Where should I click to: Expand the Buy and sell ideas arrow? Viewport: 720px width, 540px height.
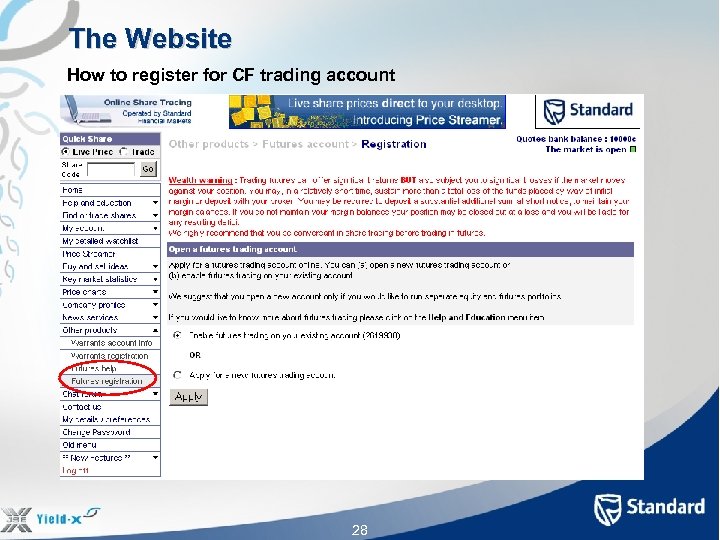(x=155, y=266)
